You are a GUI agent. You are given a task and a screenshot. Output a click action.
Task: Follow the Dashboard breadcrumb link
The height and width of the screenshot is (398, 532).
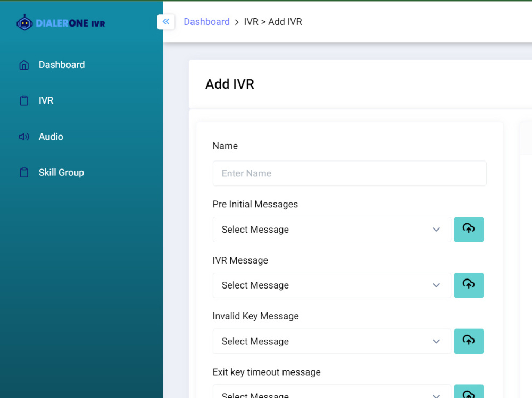coord(206,22)
